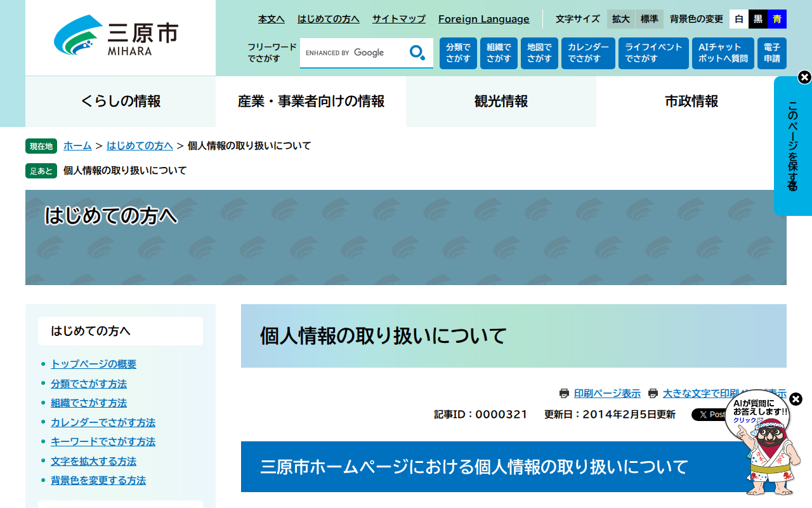Open 組織でさがす方法 sidebar link
The height and width of the screenshot is (508, 812).
[x=89, y=403]
